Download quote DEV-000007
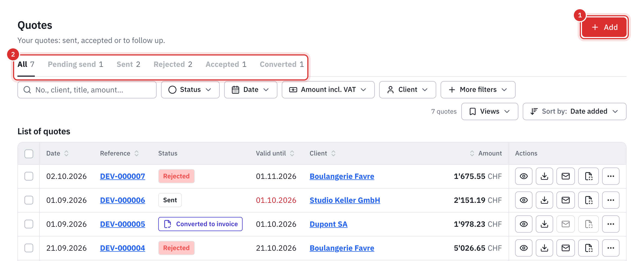Viewport: 644px width, 261px height. pyautogui.click(x=544, y=176)
